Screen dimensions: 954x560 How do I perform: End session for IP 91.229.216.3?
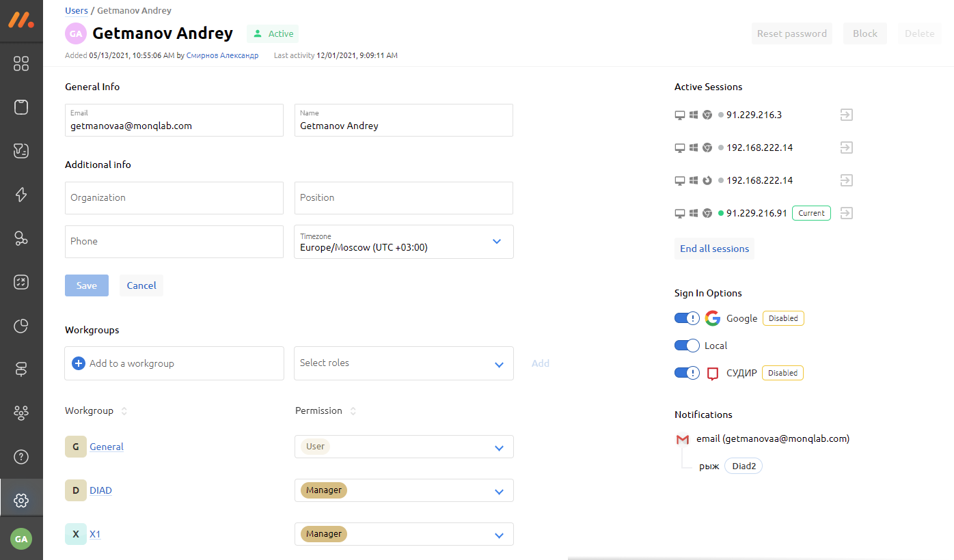(846, 115)
